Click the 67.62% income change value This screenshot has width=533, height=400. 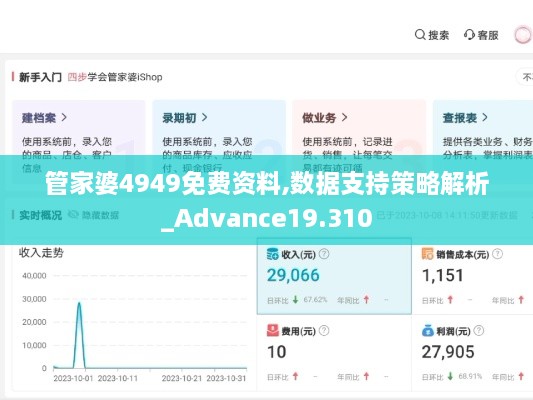tap(315, 300)
